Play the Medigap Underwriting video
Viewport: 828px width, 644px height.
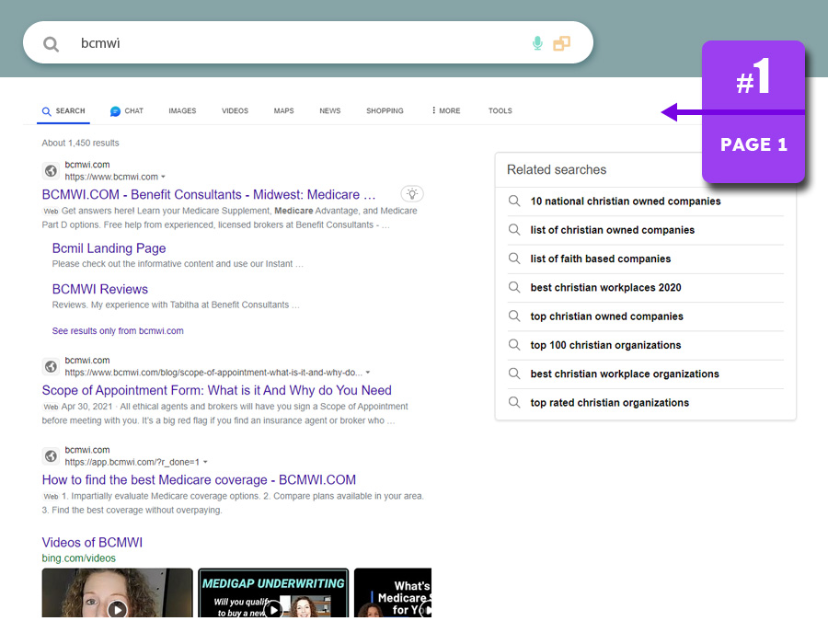[x=273, y=592]
